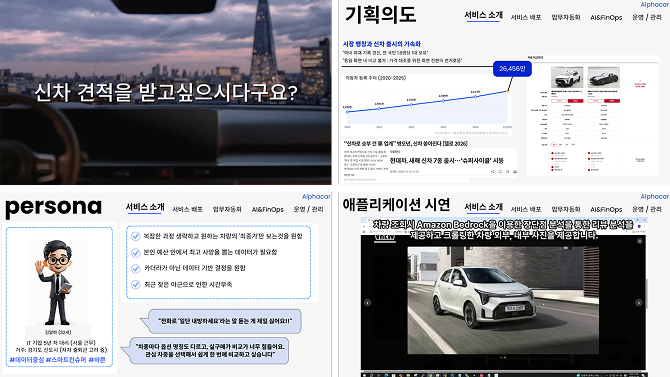Open 서비스 소개 tab on 애플리케이션 시연 slide
Image resolution: width=670 pixels, height=377 pixels.
point(483,207)
